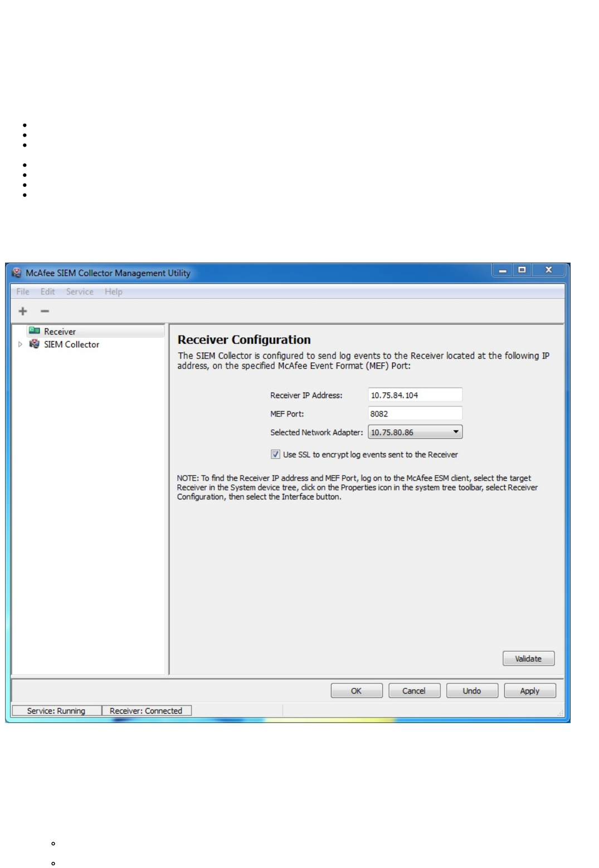Close the Collector Management Utility window
599x868 pixels.
[x=548, y=270]
